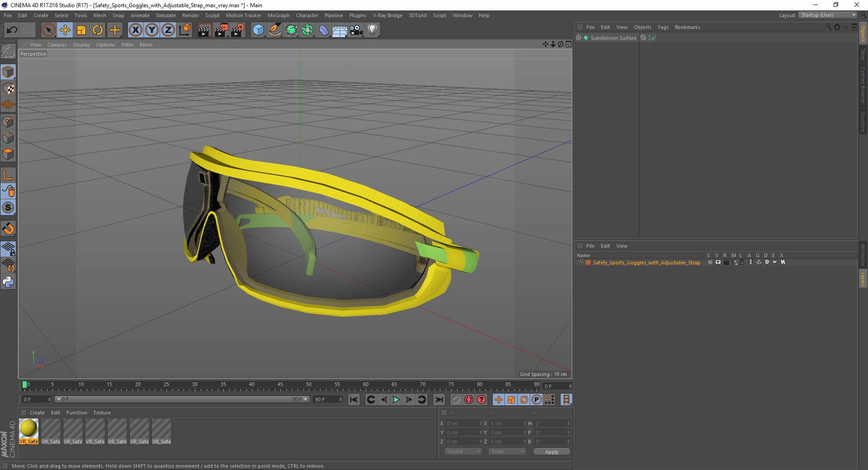Toggle Solo for Safety_Sports_Goggles layer
The height and width of the screenshot is (470, 868).
click(710, 262)
